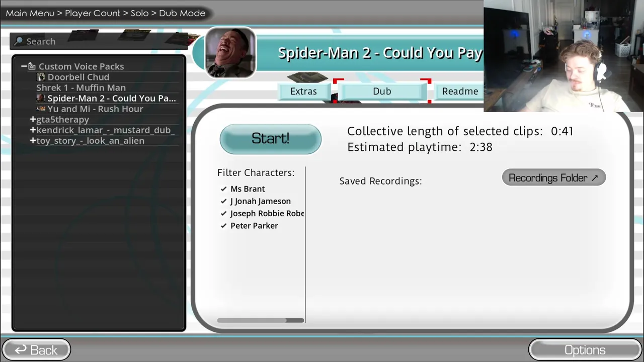This screenshot has height=362, width=644.
Task: Select the Dub tab
Action: click(382, 91)
